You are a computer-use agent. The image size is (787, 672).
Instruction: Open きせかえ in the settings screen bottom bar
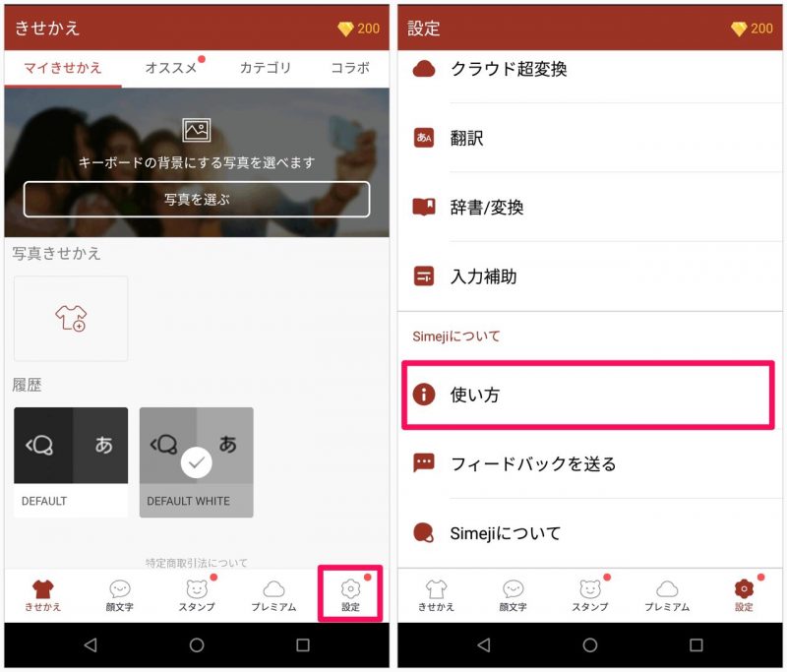click(x=436, y=595)
